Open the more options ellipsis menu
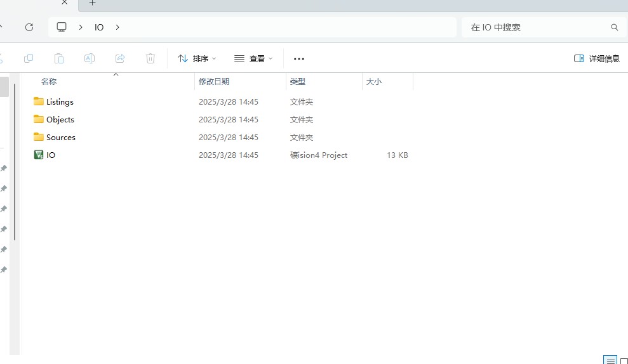The image size is (628, 364). [x=299, y=58]
